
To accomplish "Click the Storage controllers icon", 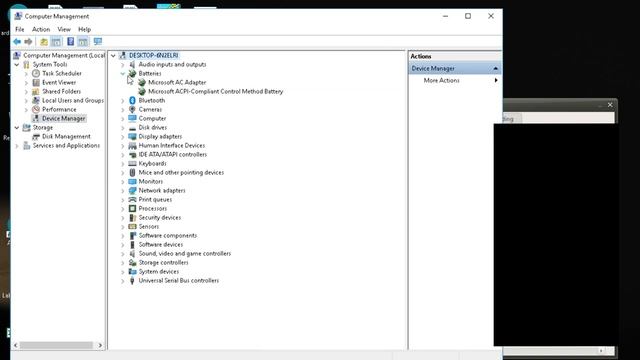I will click(132, 262).
